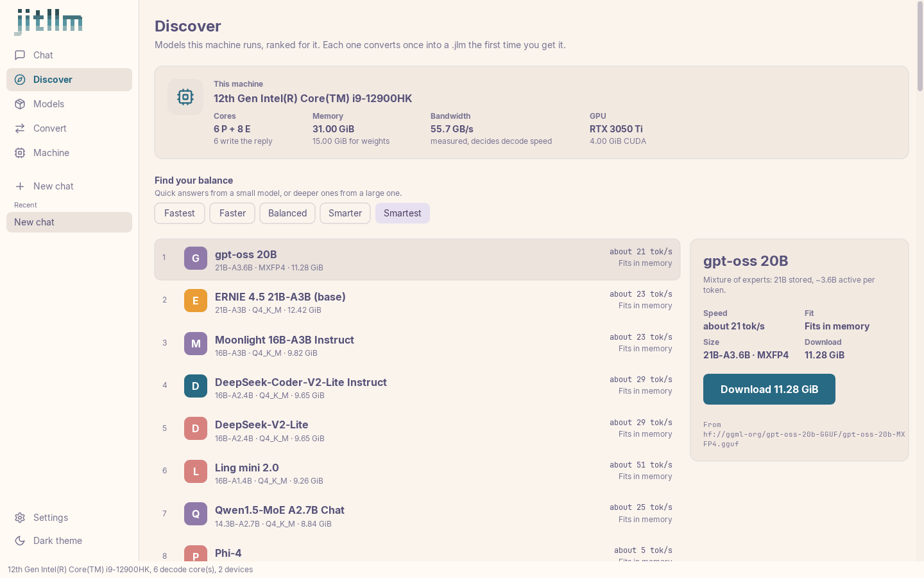The width and height of the screenshot is (924, 578).
Task: Click the teal D avatar of DeepSeek-Coder-V2-Lite
Action: point(196,386)
